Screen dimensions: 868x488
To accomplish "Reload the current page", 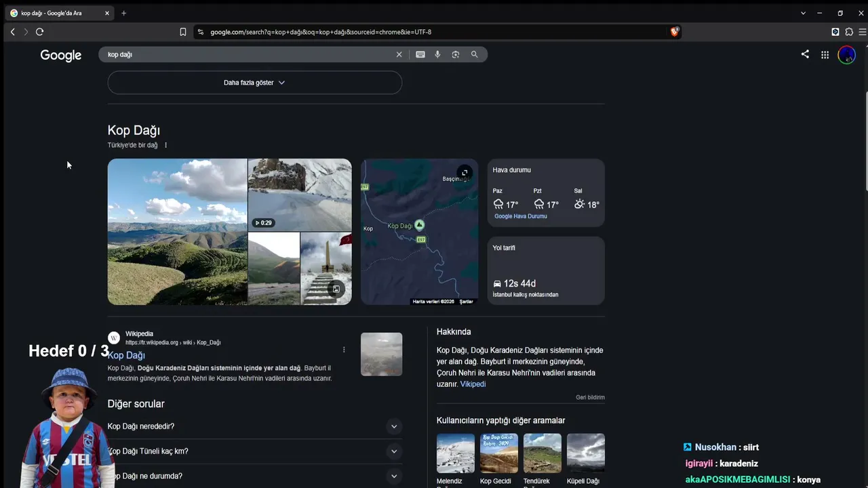I will 39,32.
